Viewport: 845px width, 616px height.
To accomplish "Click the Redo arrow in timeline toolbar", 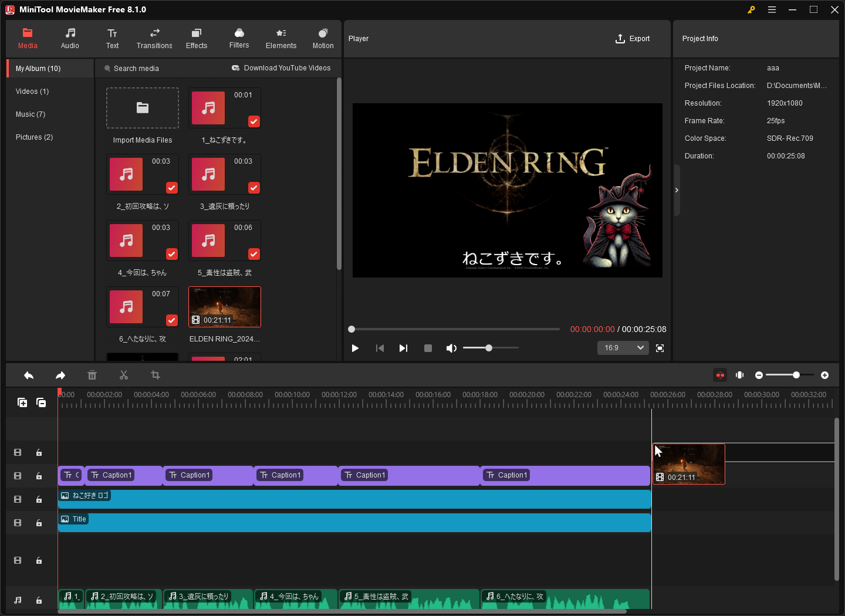I will (60, 375).
